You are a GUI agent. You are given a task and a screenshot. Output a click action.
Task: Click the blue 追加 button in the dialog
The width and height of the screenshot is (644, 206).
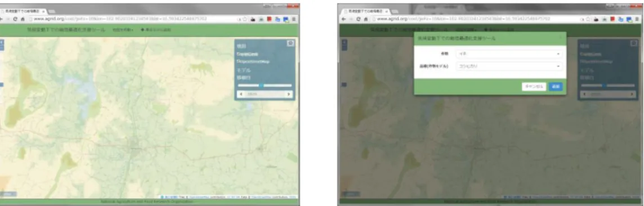click(x=555, y=87)
